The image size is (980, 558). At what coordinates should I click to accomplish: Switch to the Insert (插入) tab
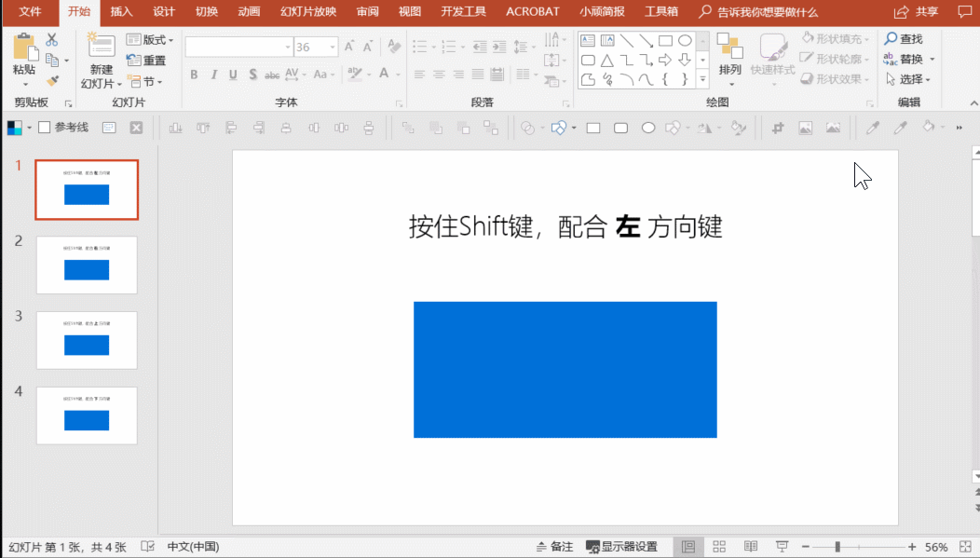pos(121,12)
